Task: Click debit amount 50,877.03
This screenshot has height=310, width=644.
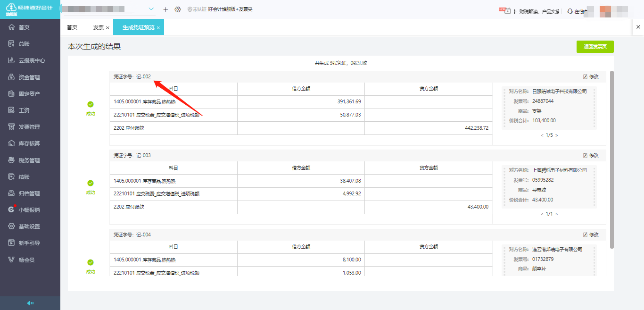Action: (x=350, y=115)
